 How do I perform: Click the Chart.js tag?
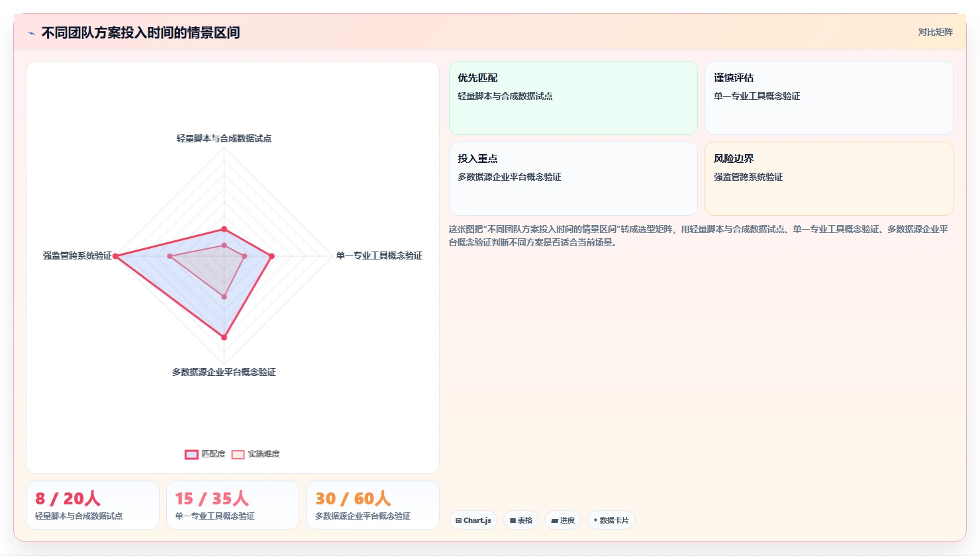(x=473, y=520)
